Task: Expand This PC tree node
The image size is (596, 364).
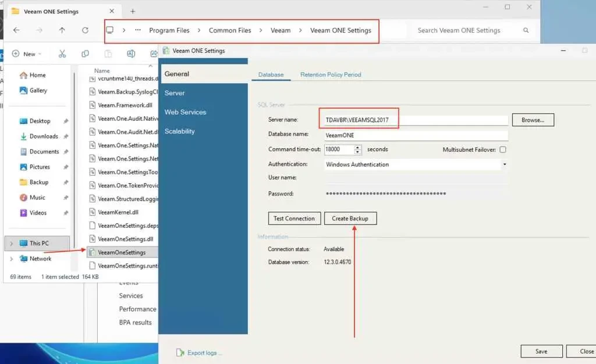Action: point(12,243)
